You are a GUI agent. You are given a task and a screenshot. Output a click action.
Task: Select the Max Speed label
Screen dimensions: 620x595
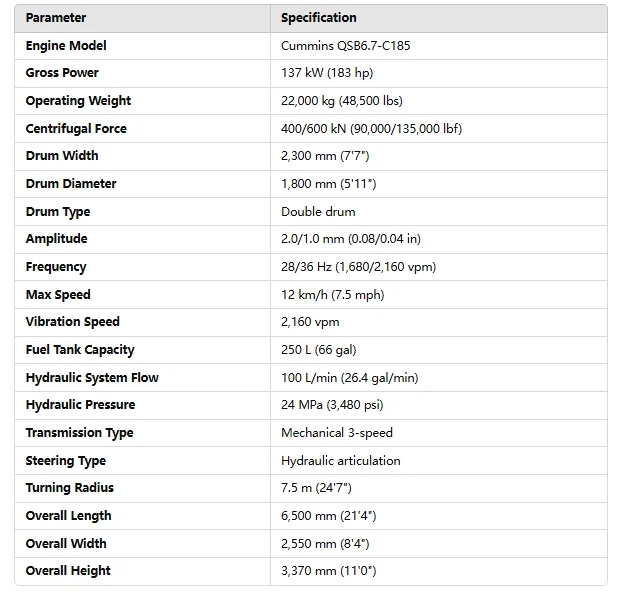click(x=58, y=295)
